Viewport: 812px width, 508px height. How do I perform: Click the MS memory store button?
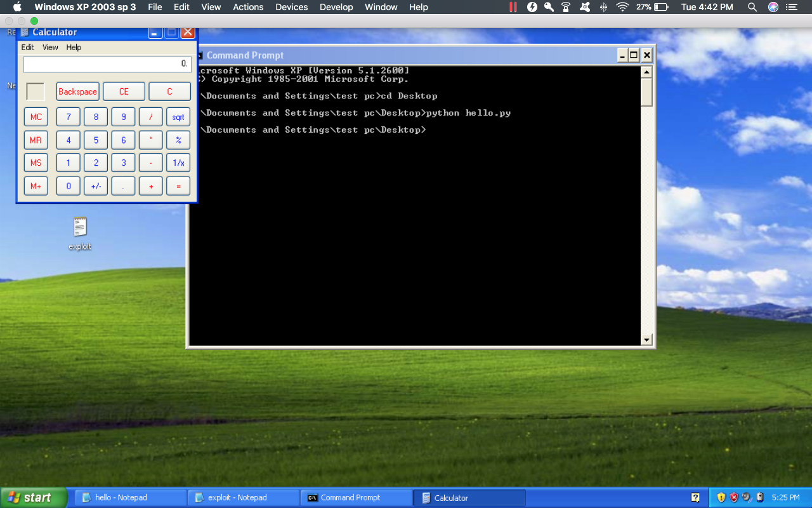pos(36,163)
